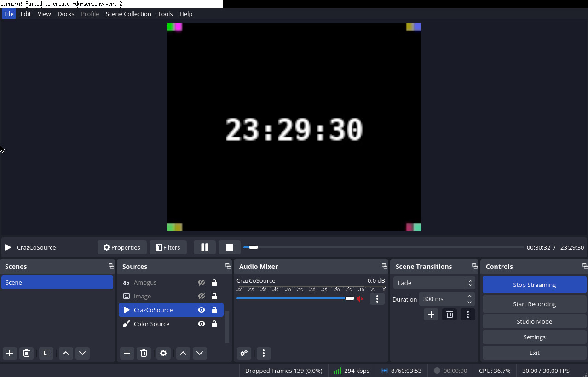Open the transition properties three-dot menu
Viewport: 588px width, 377px height.
click(x=468, y=314)
